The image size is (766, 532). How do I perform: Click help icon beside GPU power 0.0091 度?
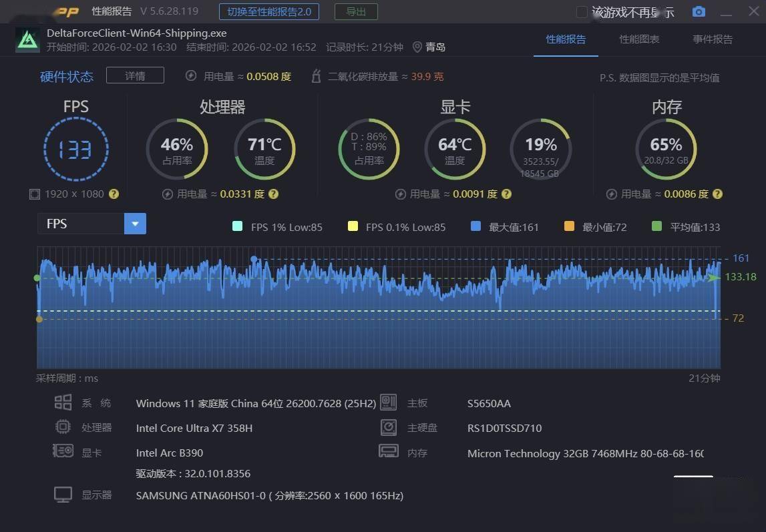[x=506, y=194]
